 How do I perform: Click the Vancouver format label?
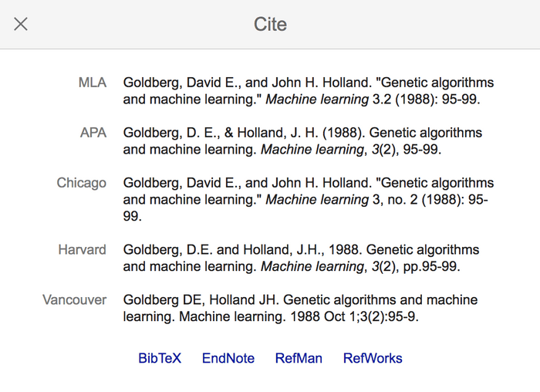coord(74,299)
